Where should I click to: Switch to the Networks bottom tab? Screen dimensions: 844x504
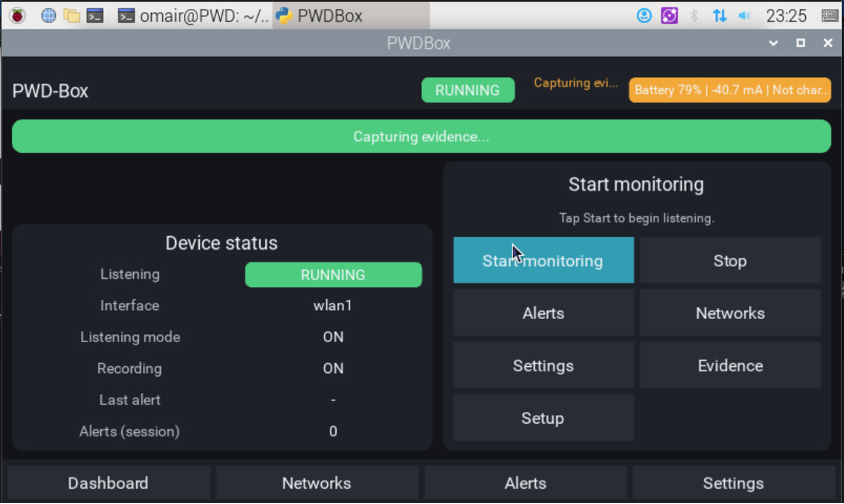coord(317,483)
